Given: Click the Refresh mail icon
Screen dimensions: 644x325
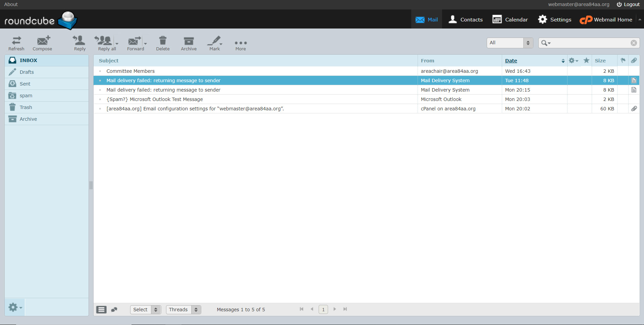Looking at the screenshot, I should pyautogui.click(x=16, y=43).
